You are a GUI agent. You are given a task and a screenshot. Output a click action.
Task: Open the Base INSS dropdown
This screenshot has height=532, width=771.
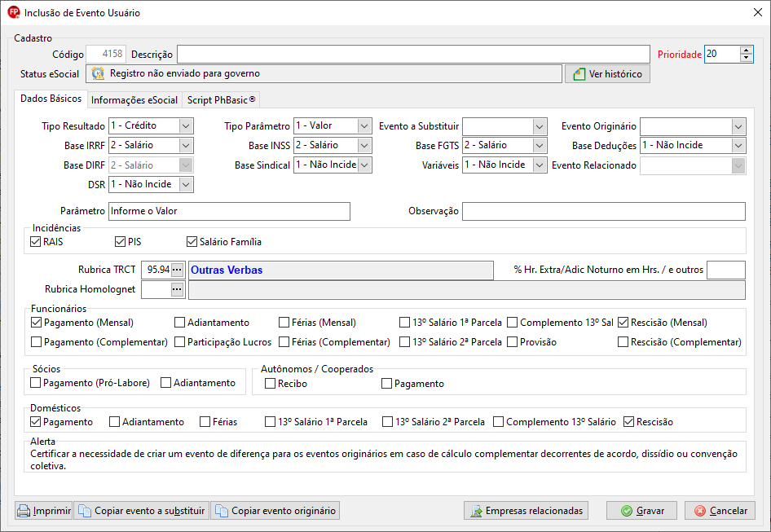(363, 146)
